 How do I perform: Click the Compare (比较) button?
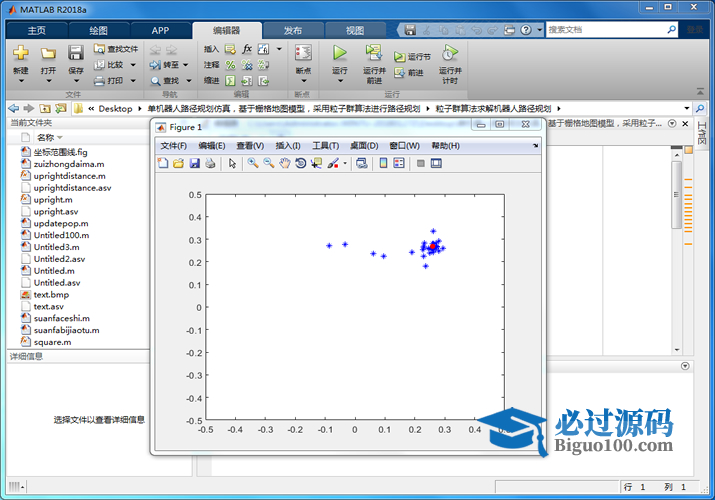[x=109, y=65]
